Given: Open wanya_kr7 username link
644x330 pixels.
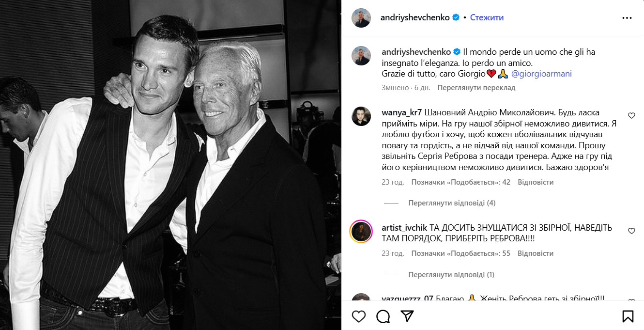Looking at the screenshot, I should coord(402,112).
